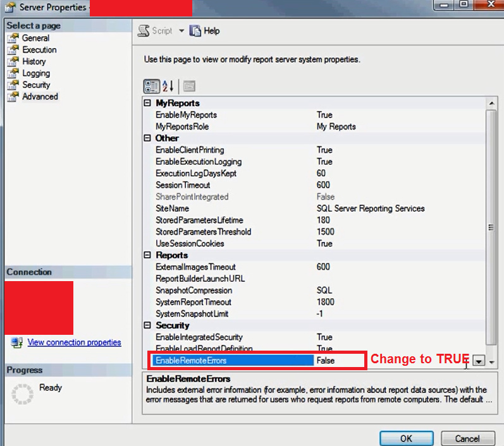Click the Server Properties title bar icon
Viewport: 504px width, 446px height.
(x=11, y=8)
